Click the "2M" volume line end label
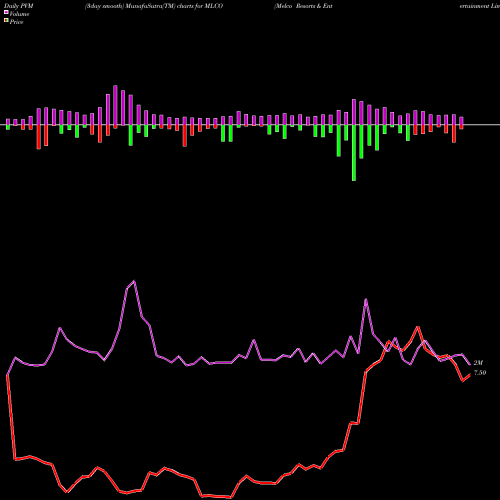Image resolution: width=500 pixels, height=500 pixels. point(478,363)
